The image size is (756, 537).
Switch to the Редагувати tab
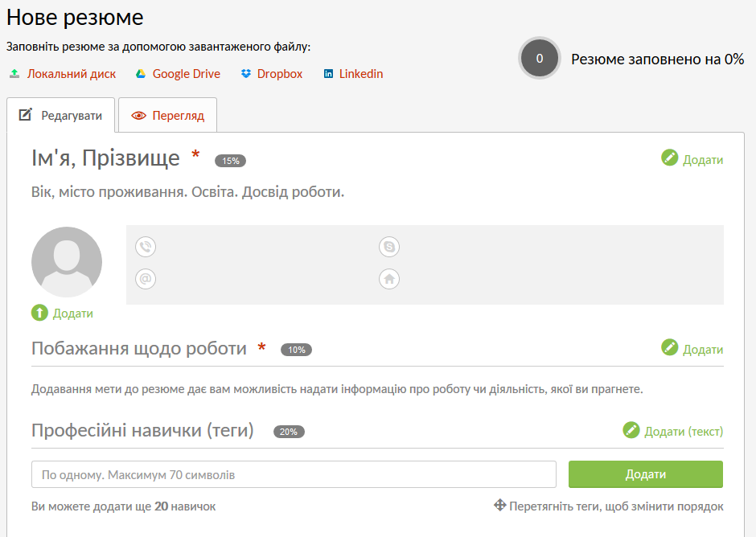pyautogui.click(x=61, y=115)
